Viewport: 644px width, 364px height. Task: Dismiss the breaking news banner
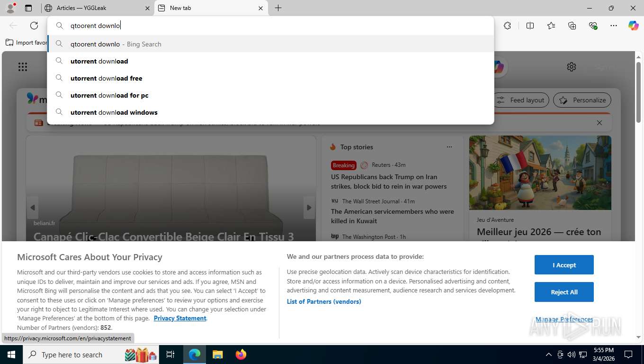click(599, 123)
